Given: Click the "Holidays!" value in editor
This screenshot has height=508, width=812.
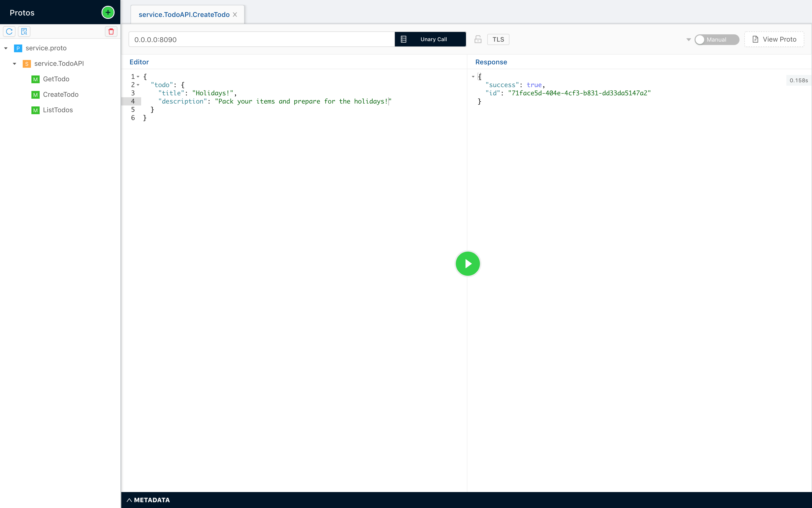Looking at the screenshot, I should 213,93.
